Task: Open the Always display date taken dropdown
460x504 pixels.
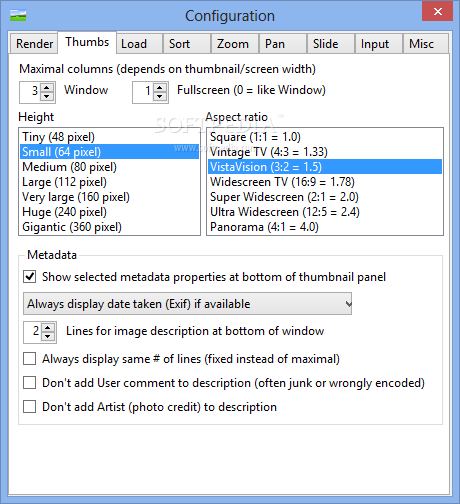Action: [187, 304]
